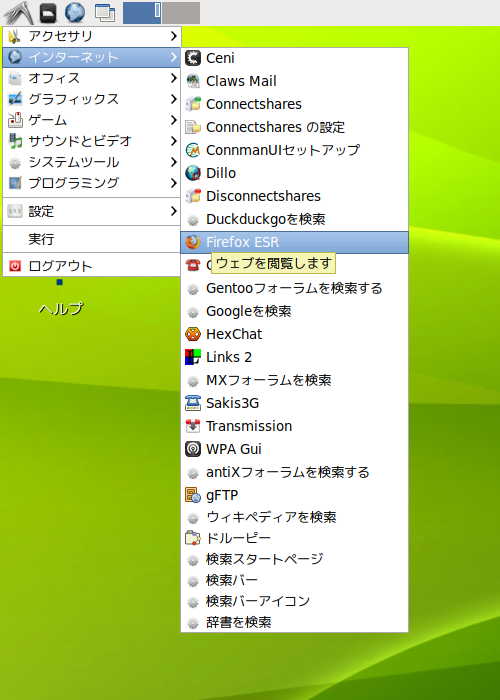Click the ドルーピー icon
This screenshot has height=700, width=500.
tap(193, 538)
